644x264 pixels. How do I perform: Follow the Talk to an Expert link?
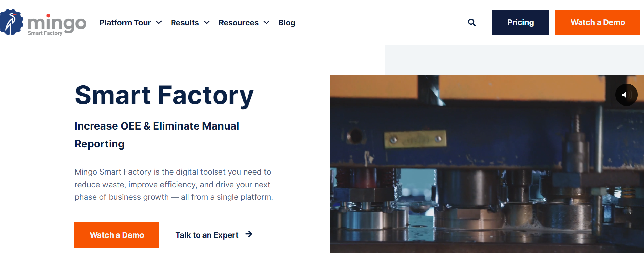point(207,235)
